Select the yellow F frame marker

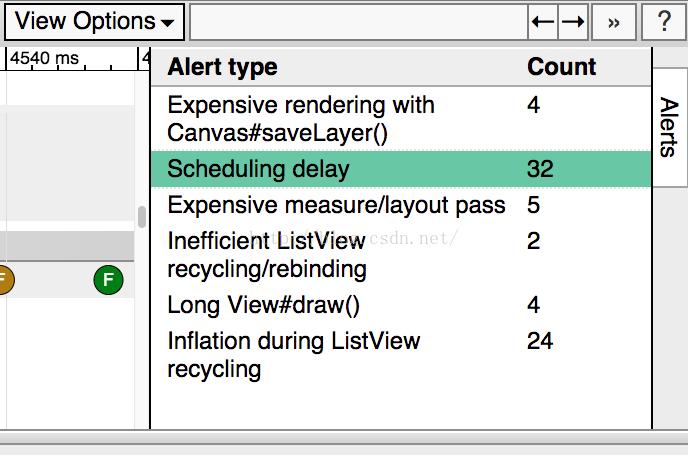pyautogui.click(x=4, y=280)
